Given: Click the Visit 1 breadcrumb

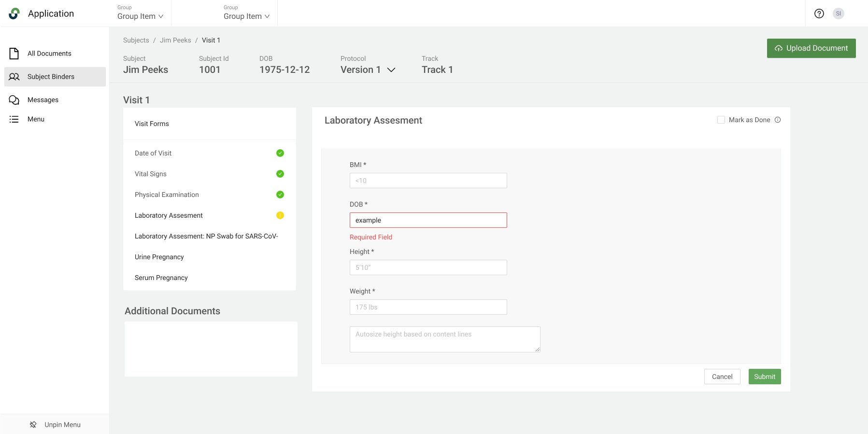Looking at the screenshot, I should (x=211, y=40).
